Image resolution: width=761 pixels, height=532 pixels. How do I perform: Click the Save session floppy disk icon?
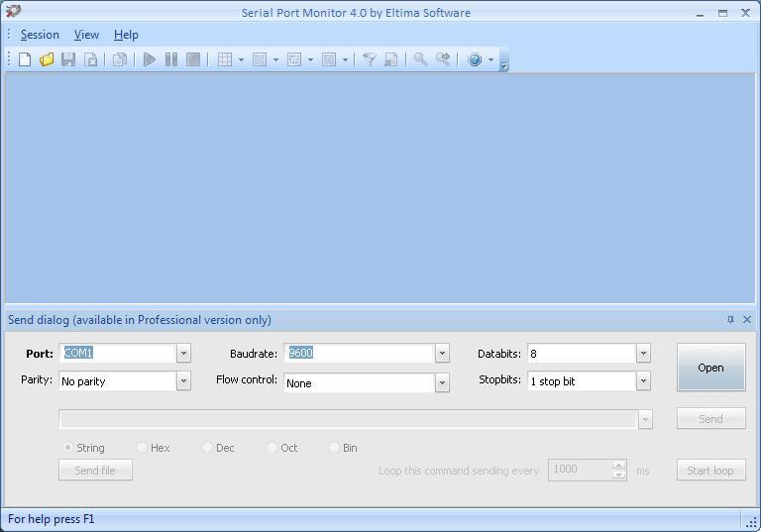pos(68,59)
